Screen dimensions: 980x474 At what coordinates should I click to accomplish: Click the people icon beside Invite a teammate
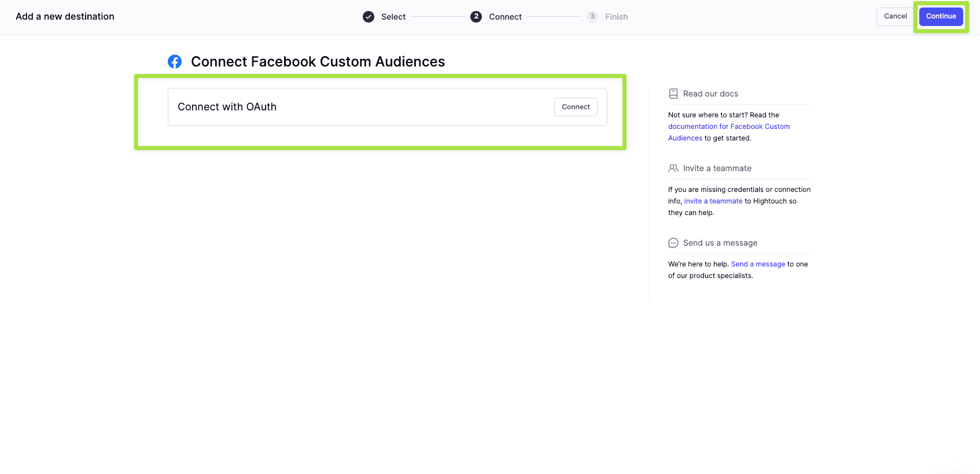tap(673, 168)
